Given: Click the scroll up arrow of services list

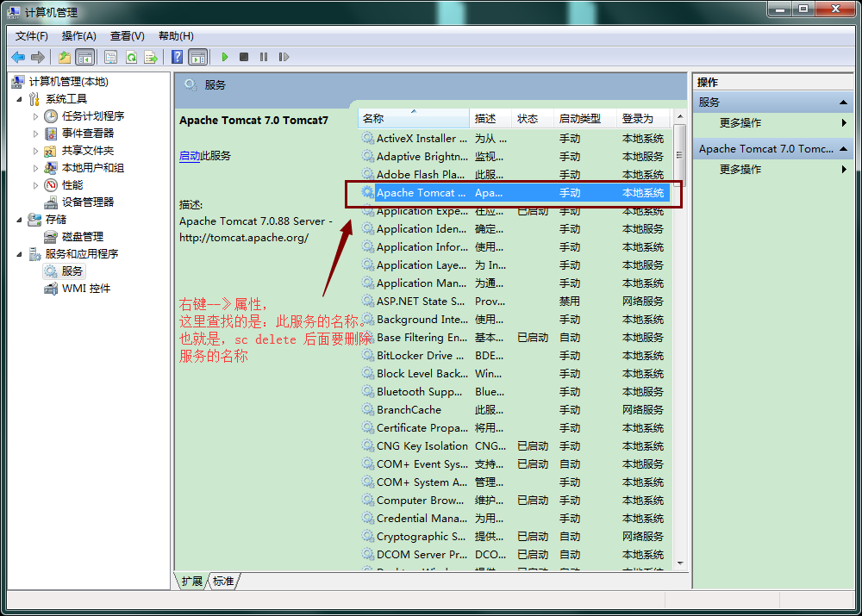Looking at the screenshot, I should pos(680,116).
